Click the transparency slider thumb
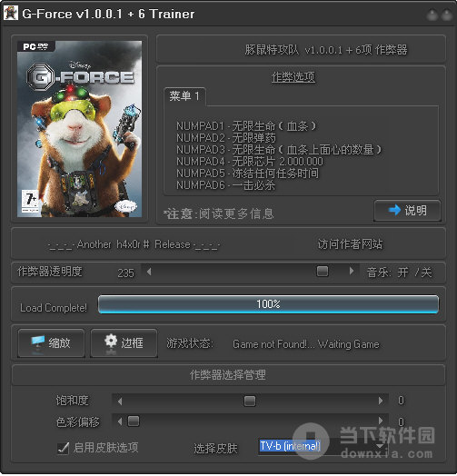 tap(323, 271)
